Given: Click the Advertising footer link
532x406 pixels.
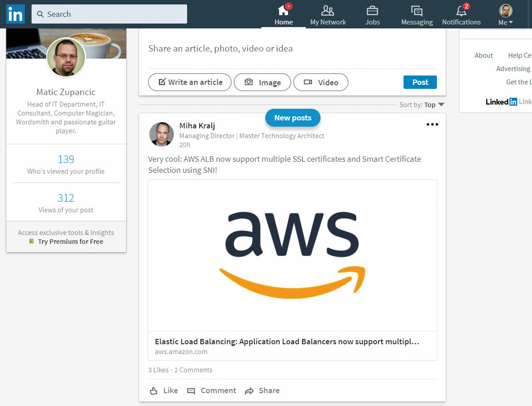Looking at the screenshot, I should point(513,68).
